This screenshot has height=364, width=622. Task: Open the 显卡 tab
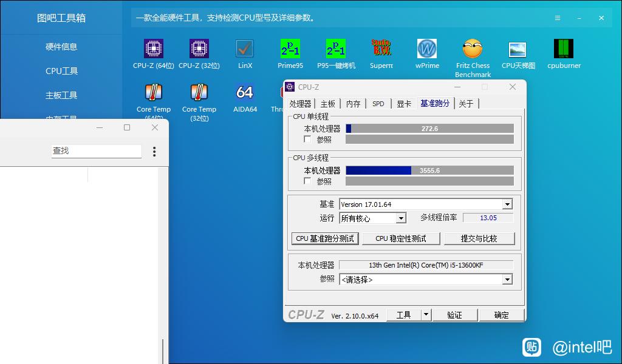(x=404, y=104)
